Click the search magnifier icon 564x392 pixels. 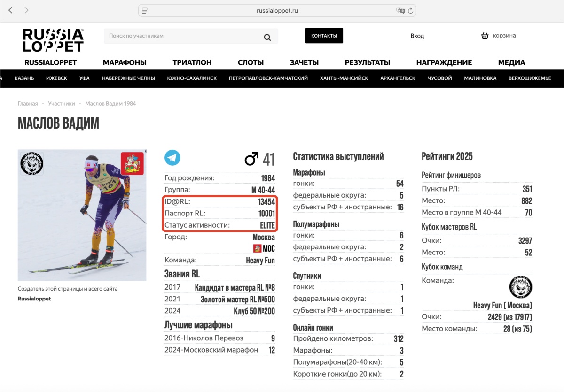point(267,38)
